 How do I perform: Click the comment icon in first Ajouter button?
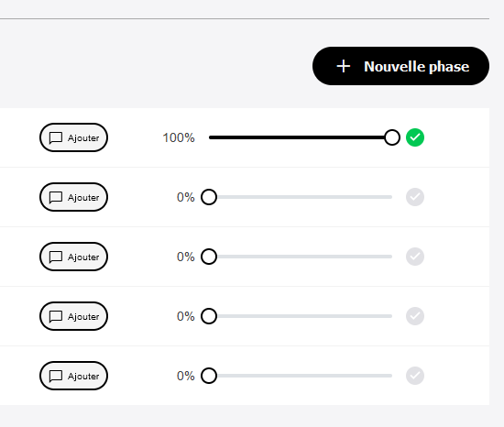pyautogui.click(x=56, y=137)
